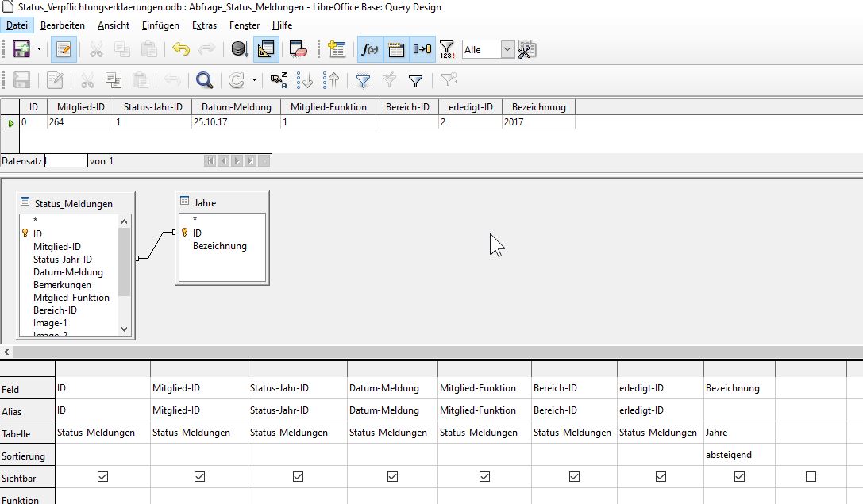Click the Save query icon

click(21, 49)
